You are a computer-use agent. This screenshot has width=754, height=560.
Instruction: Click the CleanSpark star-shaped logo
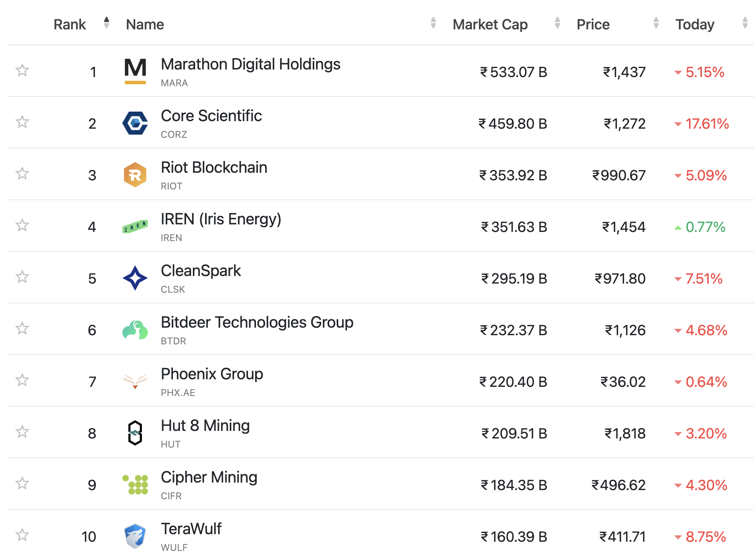pyautogui.click(x=135, y=278)
